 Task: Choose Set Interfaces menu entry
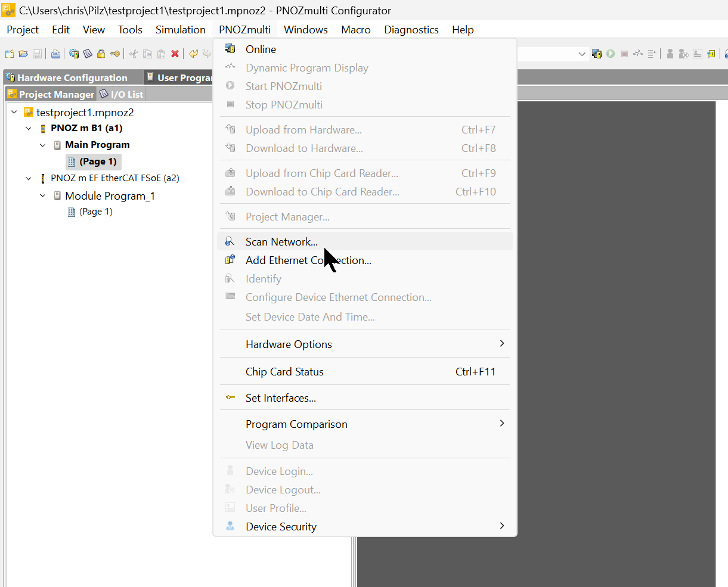pos(365,397)
